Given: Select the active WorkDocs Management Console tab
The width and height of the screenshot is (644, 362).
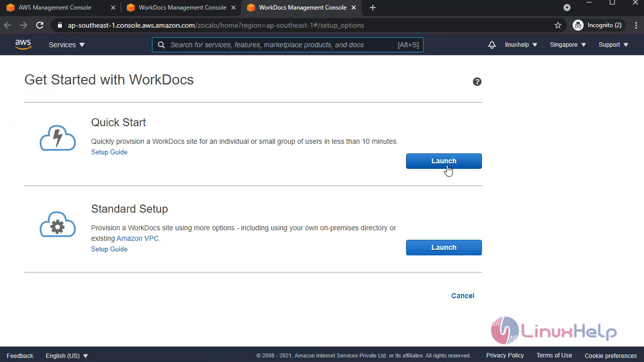Looking at the screenshot, I should coord(302,8).
